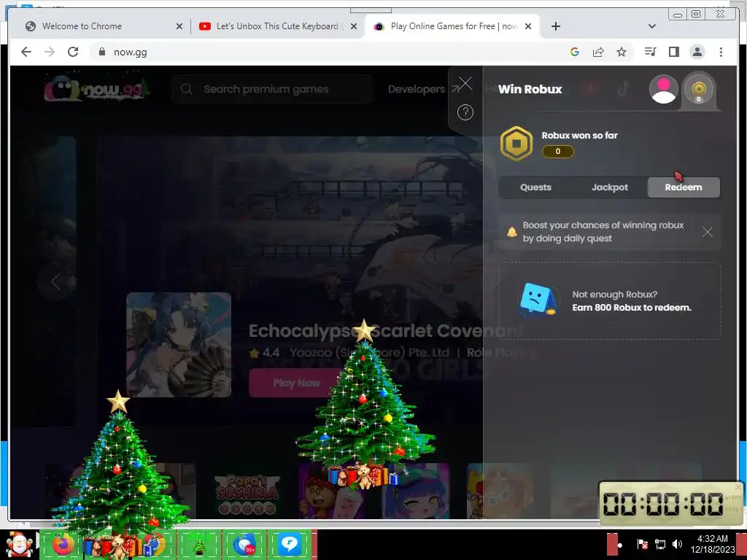Toggle Chrome side panel
The width and height of the screenshot is (747, 560).
pos(673,52)
